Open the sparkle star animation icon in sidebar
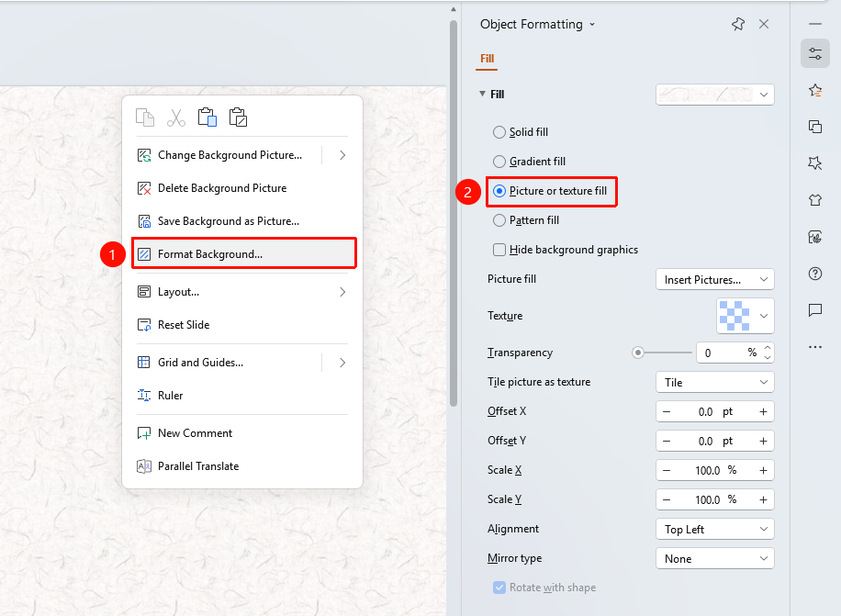Screen dimensions: 841x616 (815, 163)
